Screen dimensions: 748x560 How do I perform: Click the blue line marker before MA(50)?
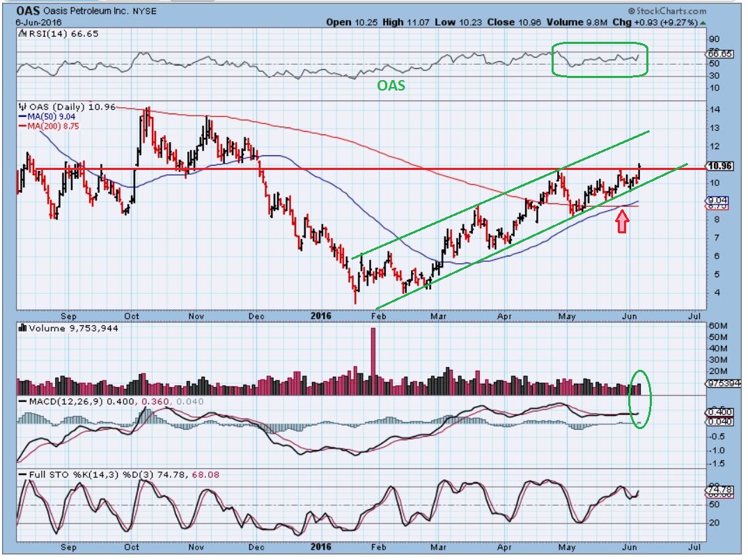pos(22,116)
